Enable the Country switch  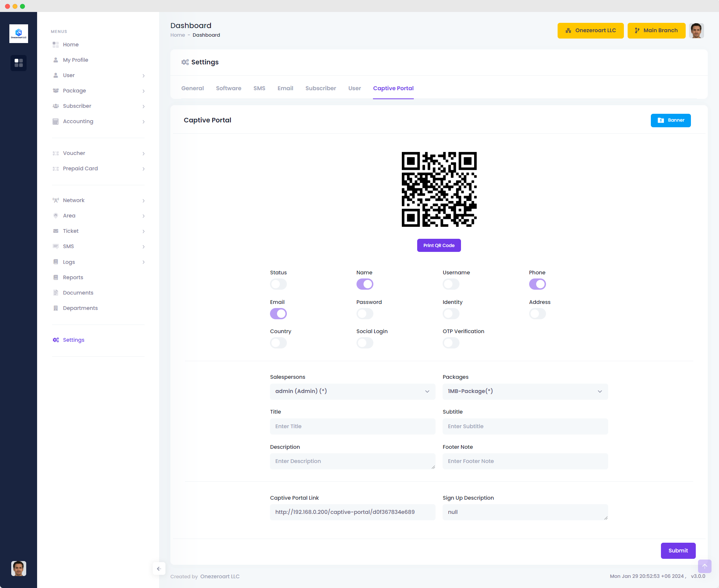(x=278, y=343)
